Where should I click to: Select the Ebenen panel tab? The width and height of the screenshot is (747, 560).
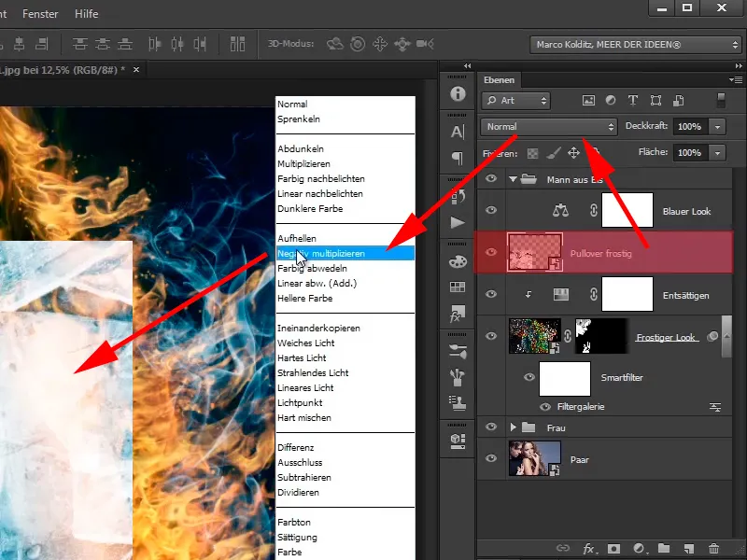[x=499, y=80]
